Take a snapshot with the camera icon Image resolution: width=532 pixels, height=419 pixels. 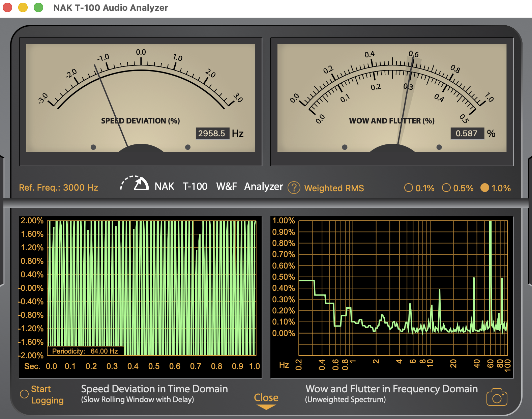[x=497, y=397]
